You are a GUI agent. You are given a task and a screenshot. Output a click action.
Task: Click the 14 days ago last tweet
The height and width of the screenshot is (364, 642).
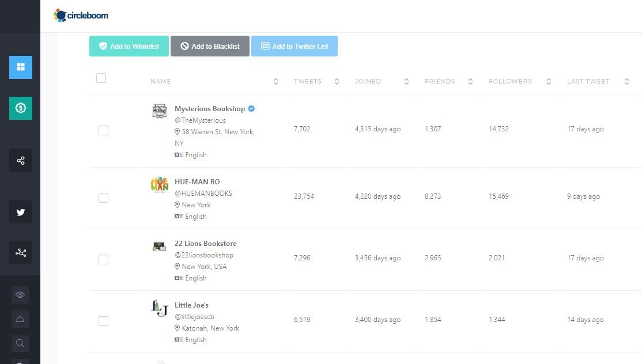pyautogui.click(x=585, y=320)
